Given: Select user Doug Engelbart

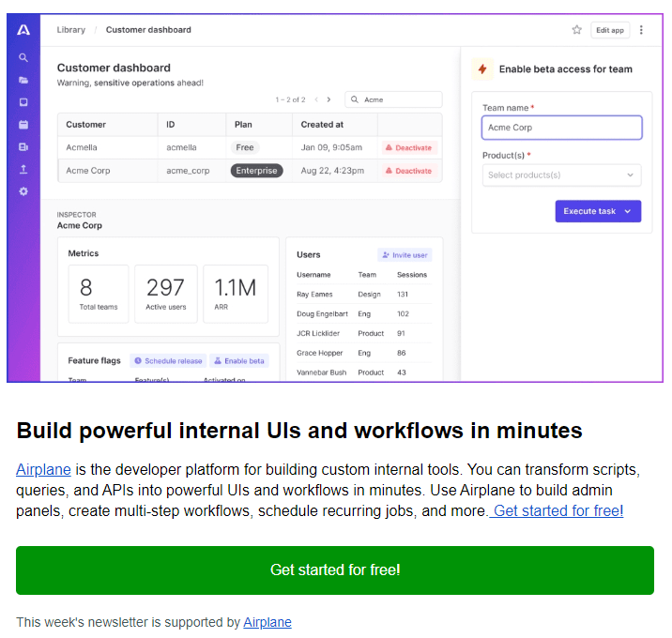Looking at the screenshot, I should tap(322, 314).
